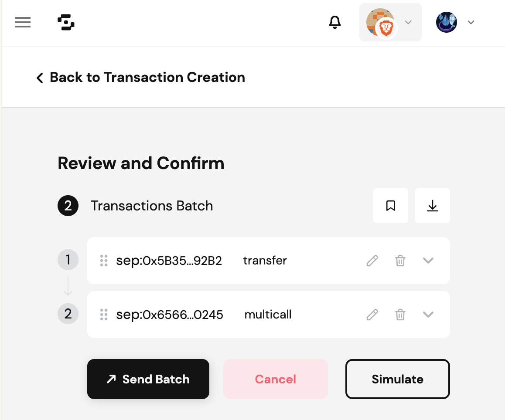Expand the multicall transaction details

tap(428, 315)
